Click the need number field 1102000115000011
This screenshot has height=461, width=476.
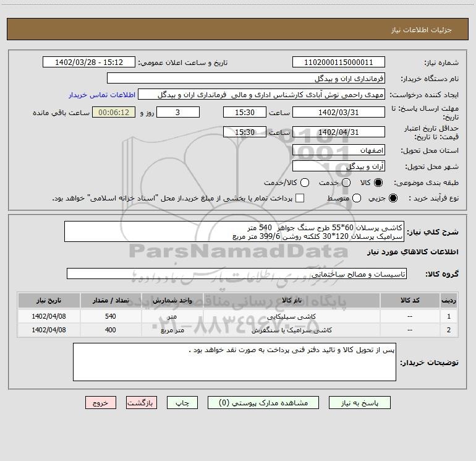339,62
